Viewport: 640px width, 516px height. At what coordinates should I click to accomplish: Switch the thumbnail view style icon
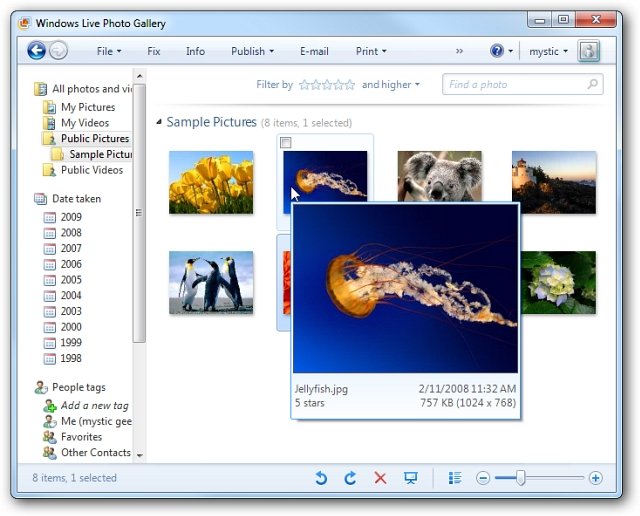[x=455, y=478]
